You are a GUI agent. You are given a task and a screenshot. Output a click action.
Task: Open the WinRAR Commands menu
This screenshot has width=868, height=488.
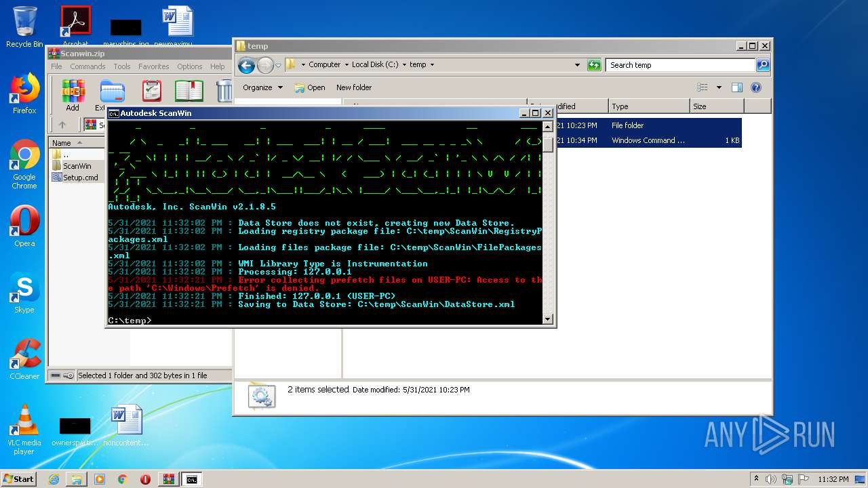coord(87,66)
